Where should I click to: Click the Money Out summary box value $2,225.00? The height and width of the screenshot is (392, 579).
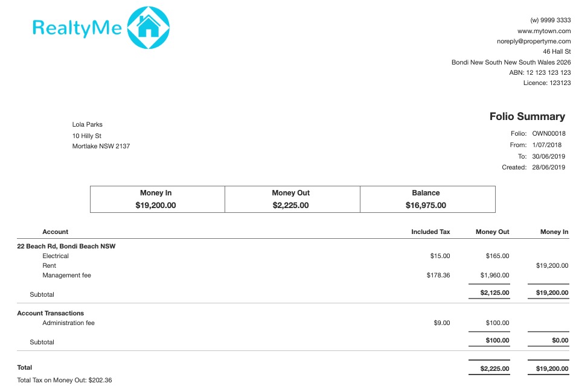tap(290, 206)
